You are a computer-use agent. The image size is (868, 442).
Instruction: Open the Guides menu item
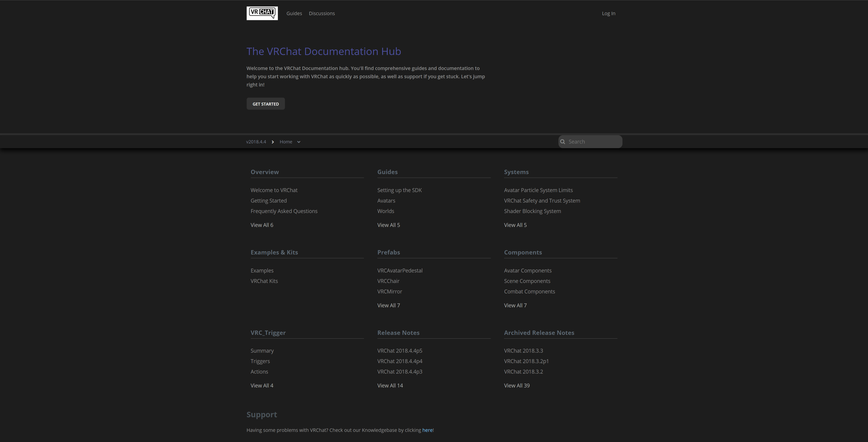(x=294, y=13)
